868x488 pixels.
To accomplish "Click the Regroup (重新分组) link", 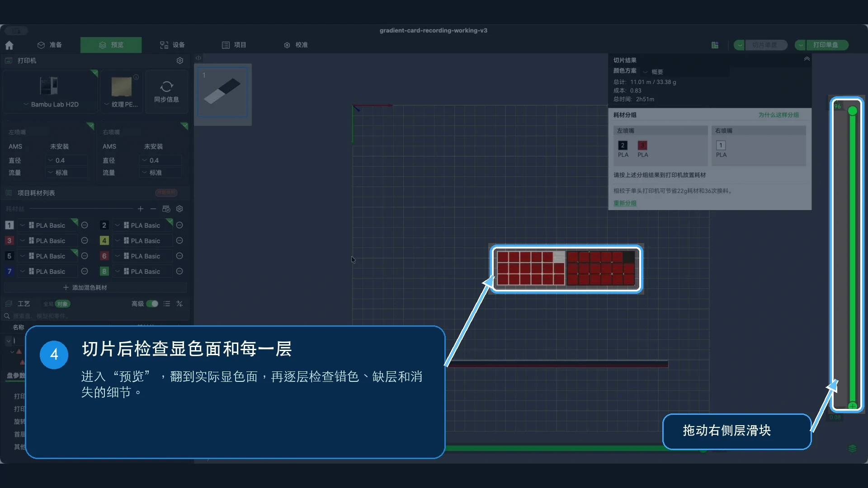I will (625, 203).
